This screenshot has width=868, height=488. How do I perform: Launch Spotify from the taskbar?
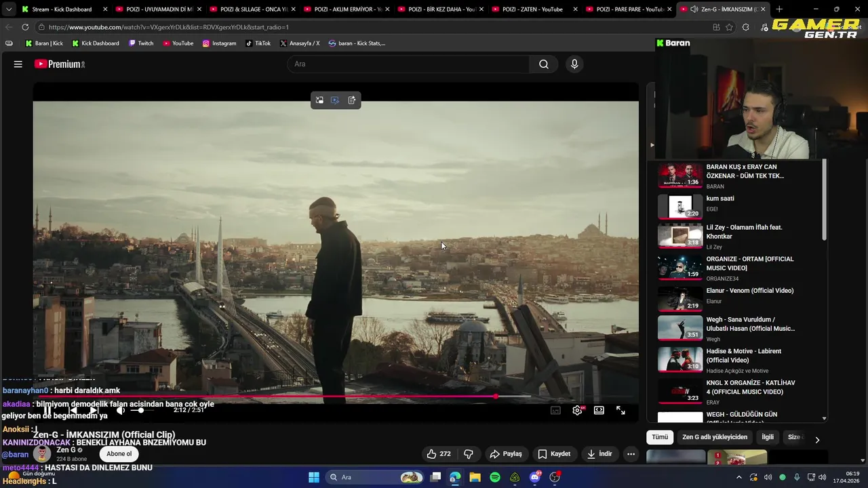[495, 477]
